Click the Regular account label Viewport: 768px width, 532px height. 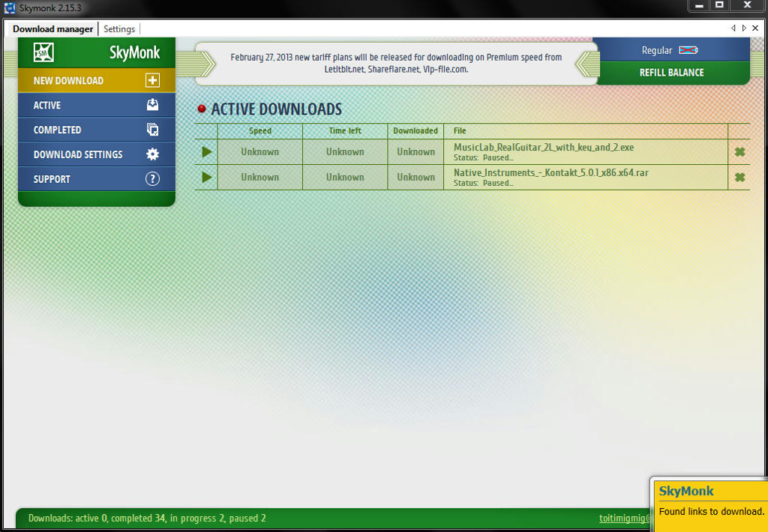coord(657,50)
